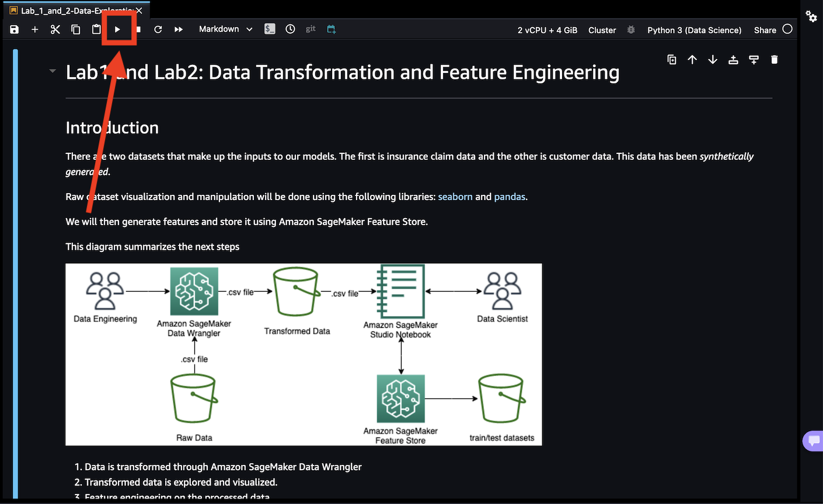Open the cell type Markdown dropdown
Viewport: 823px width, 504px height.
pos(225,29)
